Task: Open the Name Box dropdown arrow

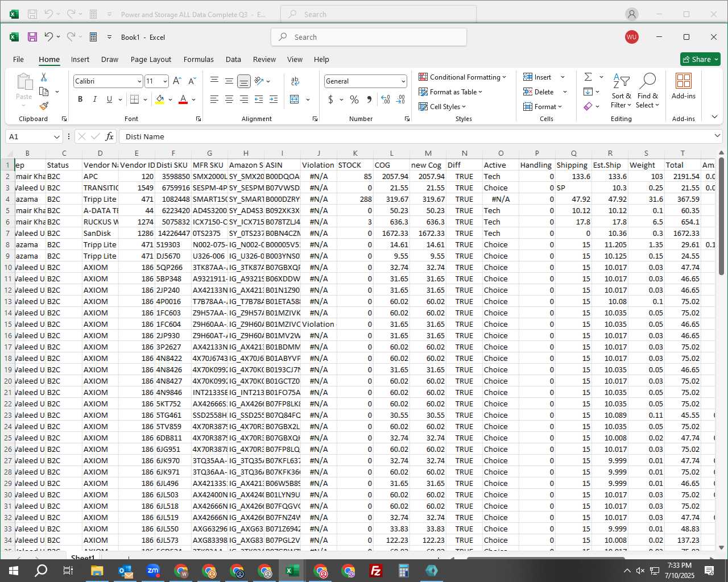Action: pyautogui.click(x=56, y=136)
